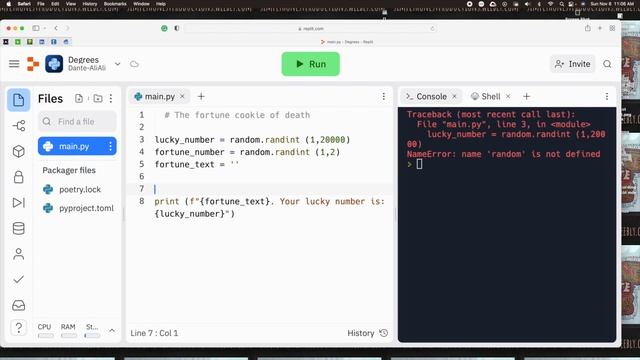Click the CPU usage meter
Screen dimensions: 640x360
pyautogui.click(x=45, y=331)
